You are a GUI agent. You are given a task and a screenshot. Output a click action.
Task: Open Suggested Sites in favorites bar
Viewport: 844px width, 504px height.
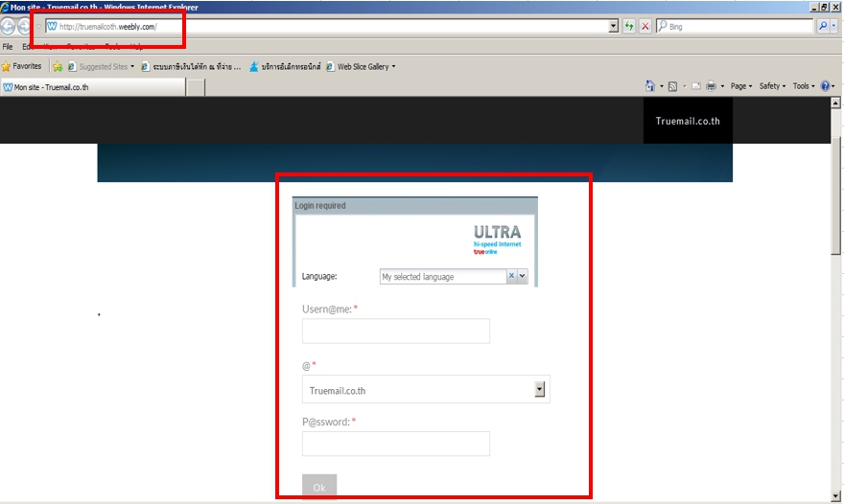click(x=101, y=67)
